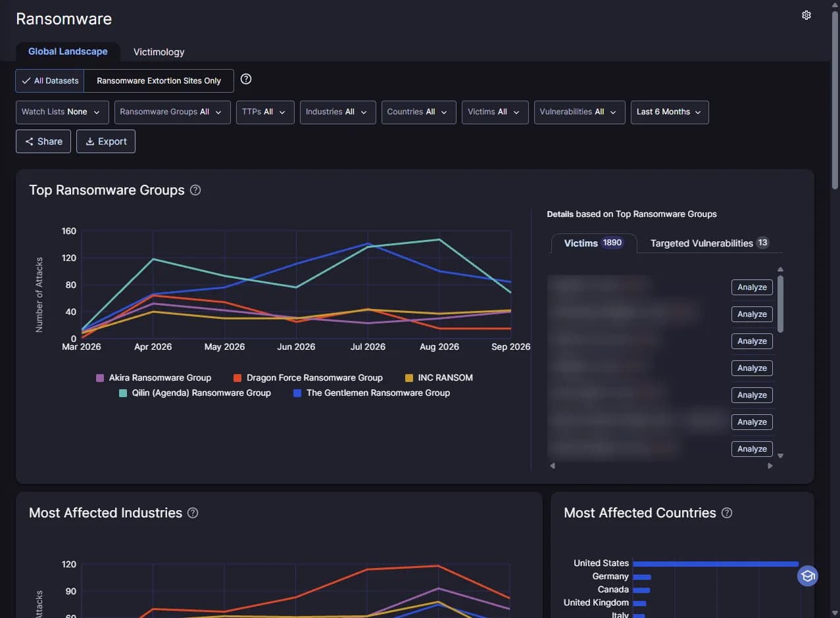Viewport: 840px width, 618px height.
Task: Expand the Industries filter dropdown
Action: click(x=337, y=112)
